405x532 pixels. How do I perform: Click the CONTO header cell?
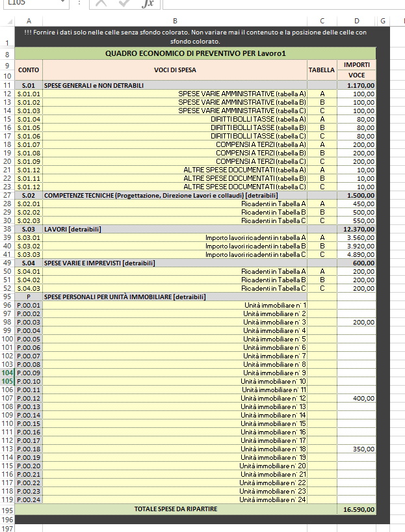[29, 70]
